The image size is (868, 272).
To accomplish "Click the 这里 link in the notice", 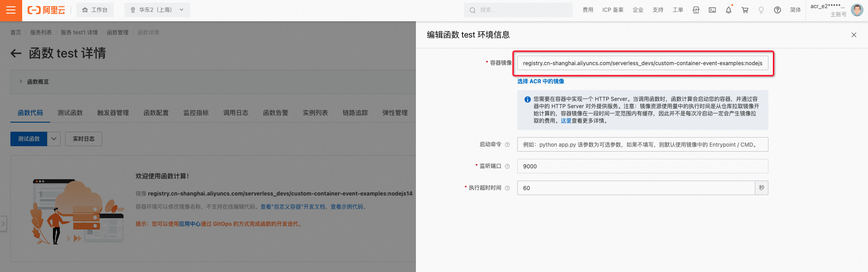I will click(x=566, y=121).
